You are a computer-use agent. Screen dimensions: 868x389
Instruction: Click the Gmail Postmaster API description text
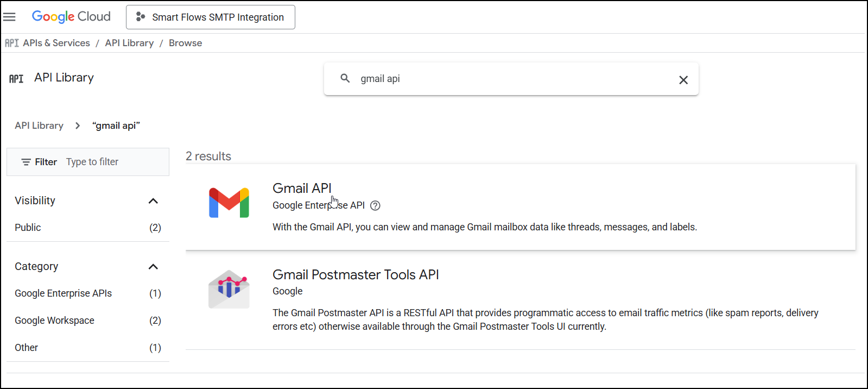[x=546, y=319]
